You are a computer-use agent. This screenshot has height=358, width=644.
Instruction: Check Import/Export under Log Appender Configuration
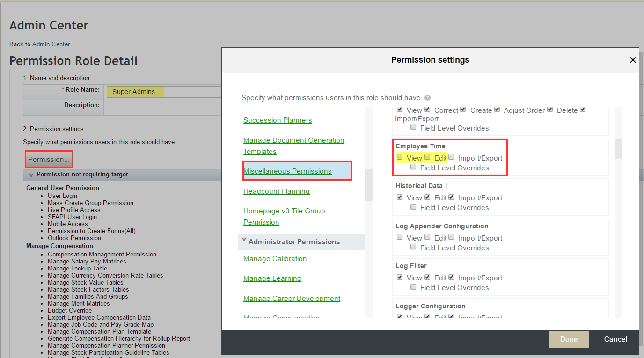(x=451, y=237)
